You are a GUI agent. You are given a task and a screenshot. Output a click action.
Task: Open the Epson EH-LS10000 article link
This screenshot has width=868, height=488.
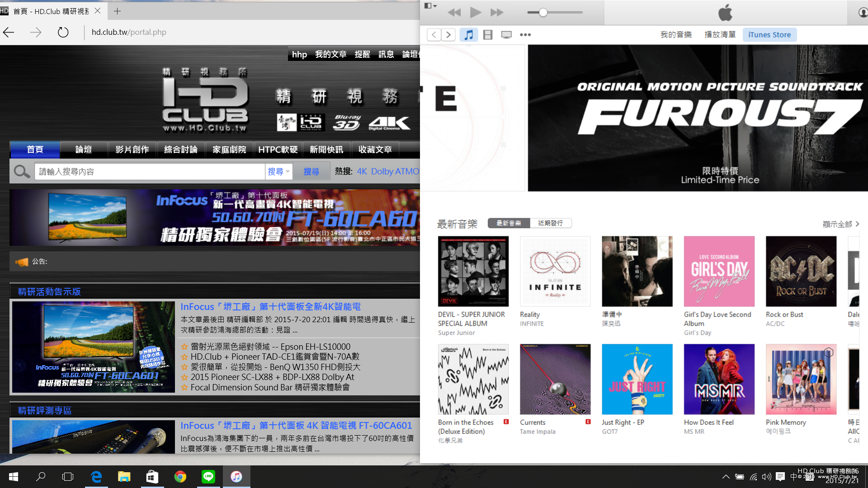point(270,347)
